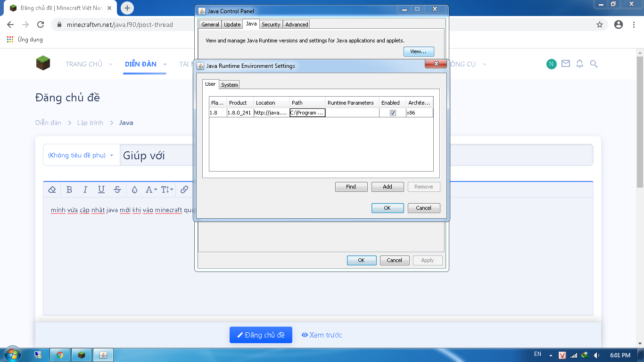Click the Minecraft icon in the taskbar
Viewport: 644px width, 362px height.
(82, 355)
